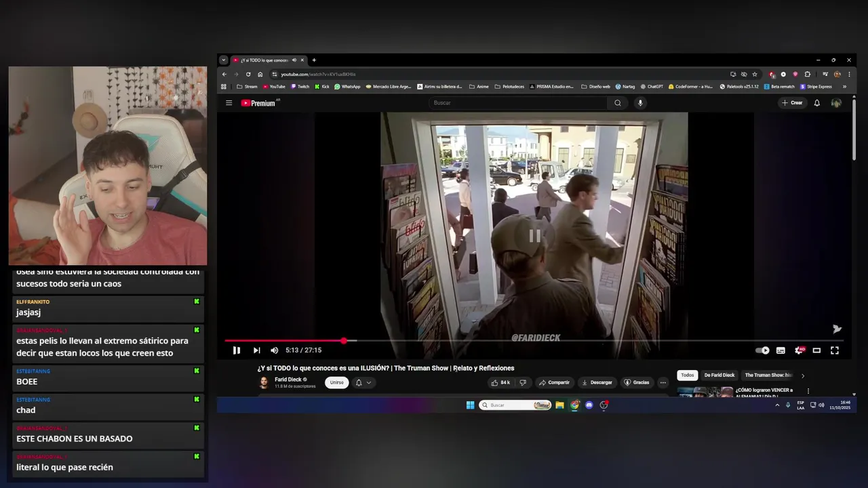Reload the page
Screen dimensions: 868x488
pyautogui.click(x=248, y=74)
